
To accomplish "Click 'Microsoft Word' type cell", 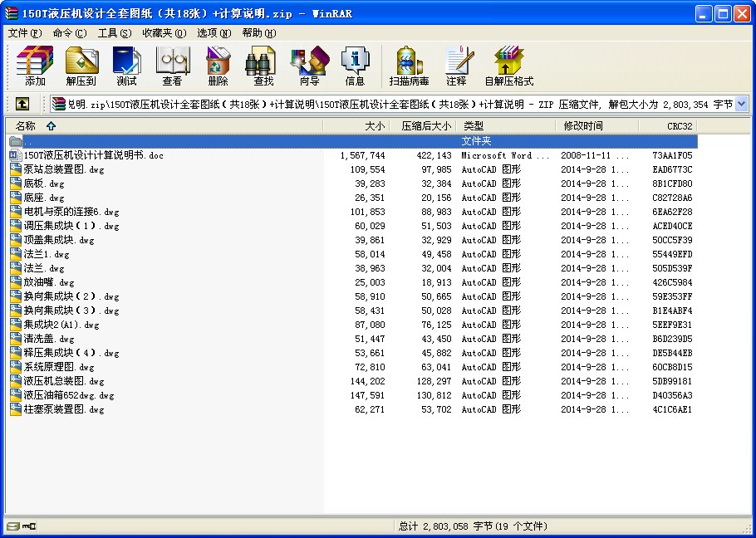I will (505, 155).
